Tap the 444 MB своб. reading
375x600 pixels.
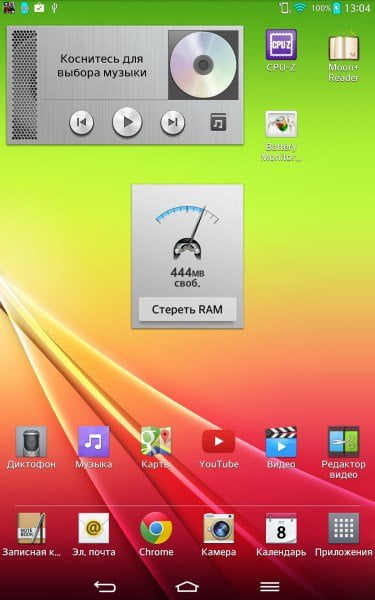tap(187, 277)
